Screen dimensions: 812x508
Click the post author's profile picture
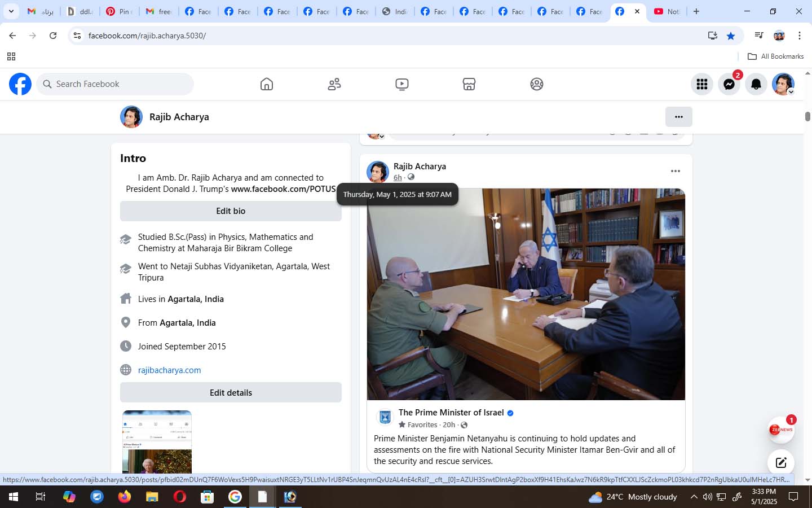(378, 172)
